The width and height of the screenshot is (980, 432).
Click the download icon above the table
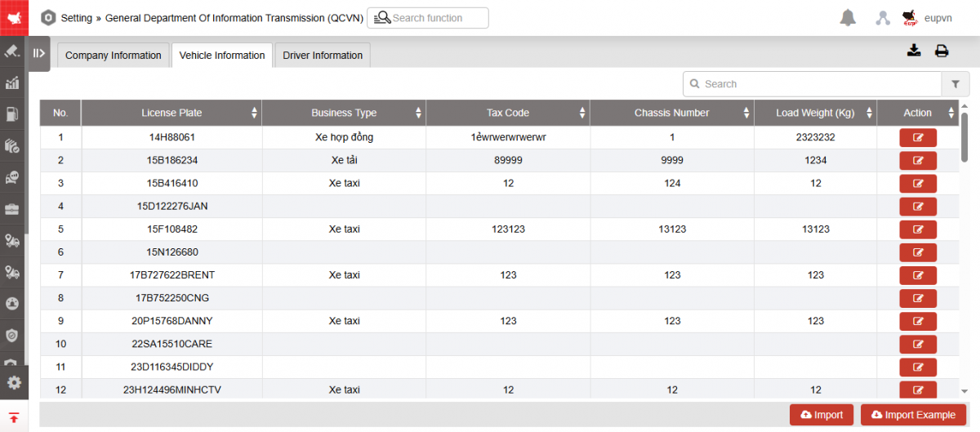[x=914, y=51]
